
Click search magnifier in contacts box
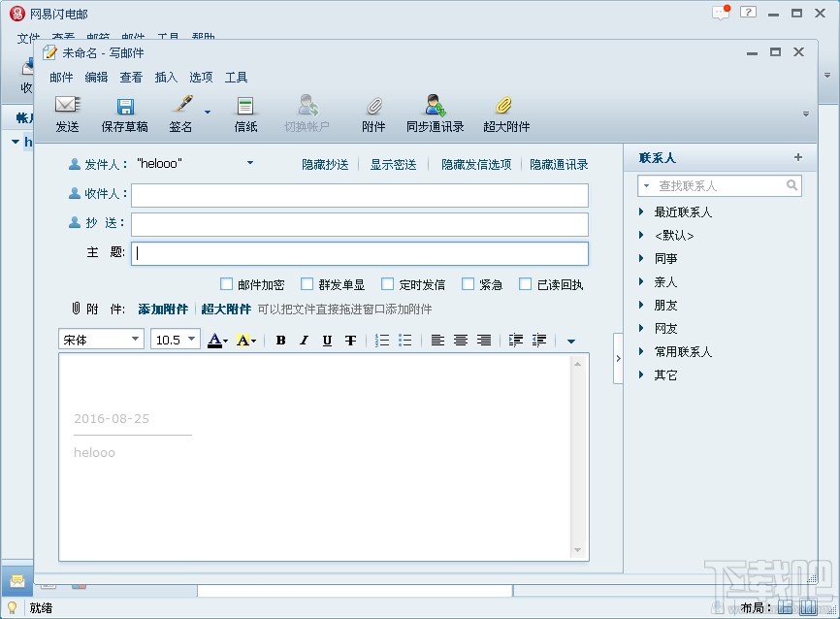click(x=792, y=185)
